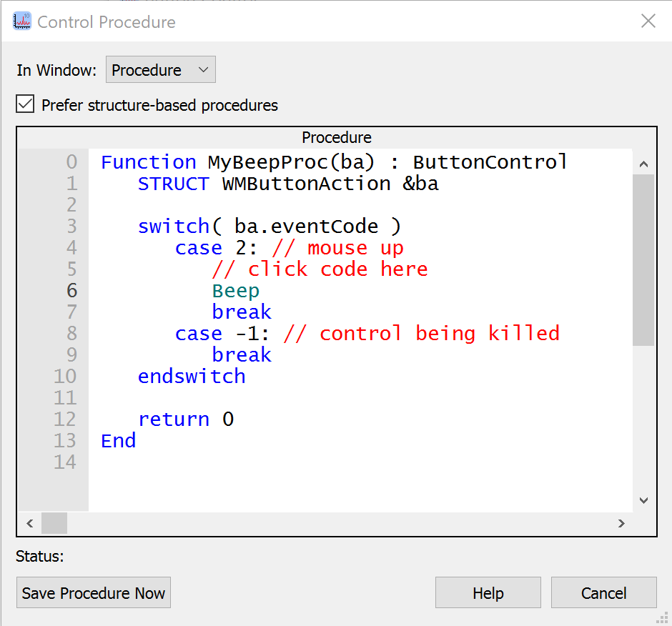Image resolution: width=672 pixels, height=626 pixels.
Task: Click the Control Procedure app icon
Action: click(x=21, y=21)
